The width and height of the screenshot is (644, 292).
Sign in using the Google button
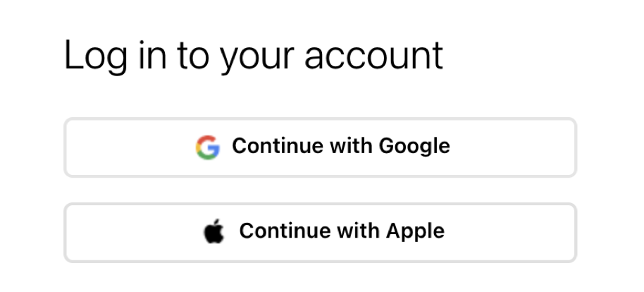321,147
